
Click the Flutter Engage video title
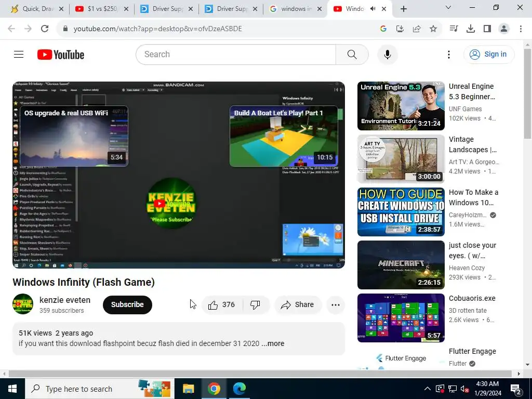pyautogui.click(x=472, y=351)
